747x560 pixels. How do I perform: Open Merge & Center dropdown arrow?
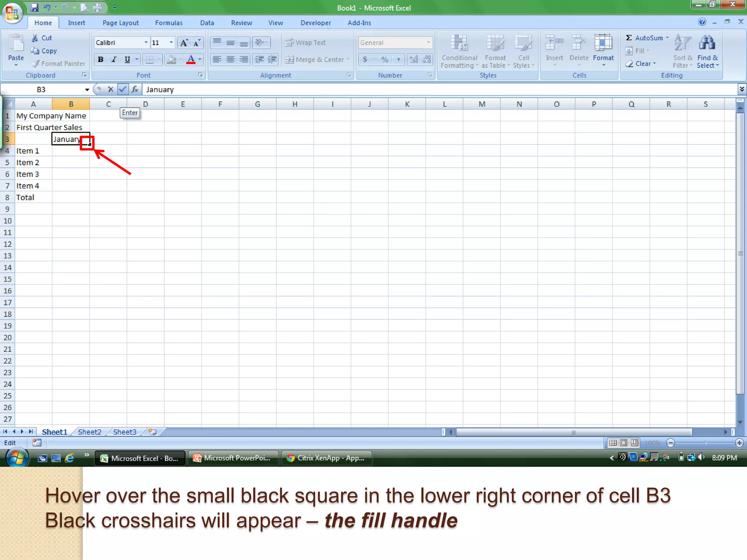tap(348, 59)
